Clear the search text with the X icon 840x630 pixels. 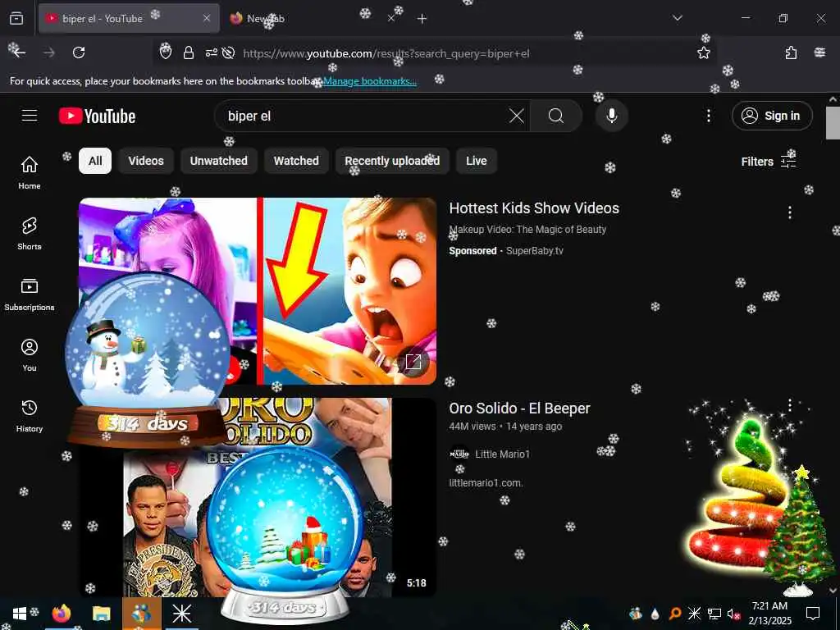pos(517,116)
